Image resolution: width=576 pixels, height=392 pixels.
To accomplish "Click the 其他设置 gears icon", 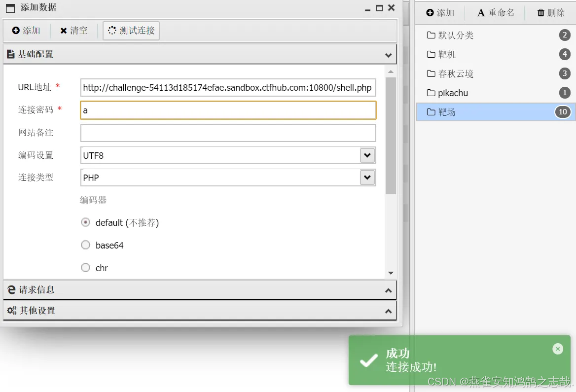I will pos(11,311).
